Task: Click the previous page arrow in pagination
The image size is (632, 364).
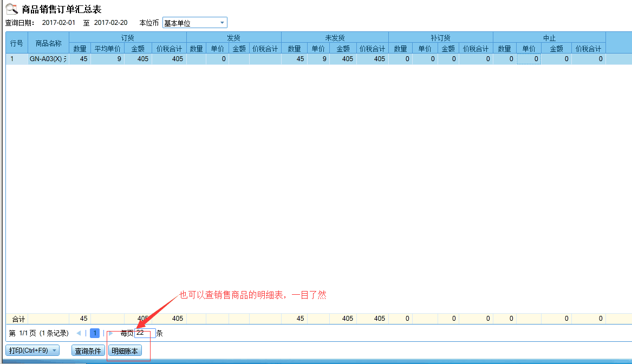Action: [x=80, y=333]
